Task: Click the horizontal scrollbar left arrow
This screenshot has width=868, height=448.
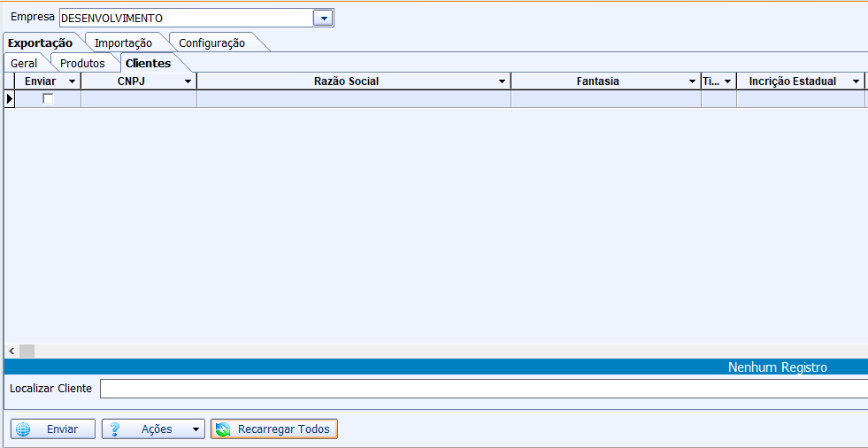Action: point(12,351)
